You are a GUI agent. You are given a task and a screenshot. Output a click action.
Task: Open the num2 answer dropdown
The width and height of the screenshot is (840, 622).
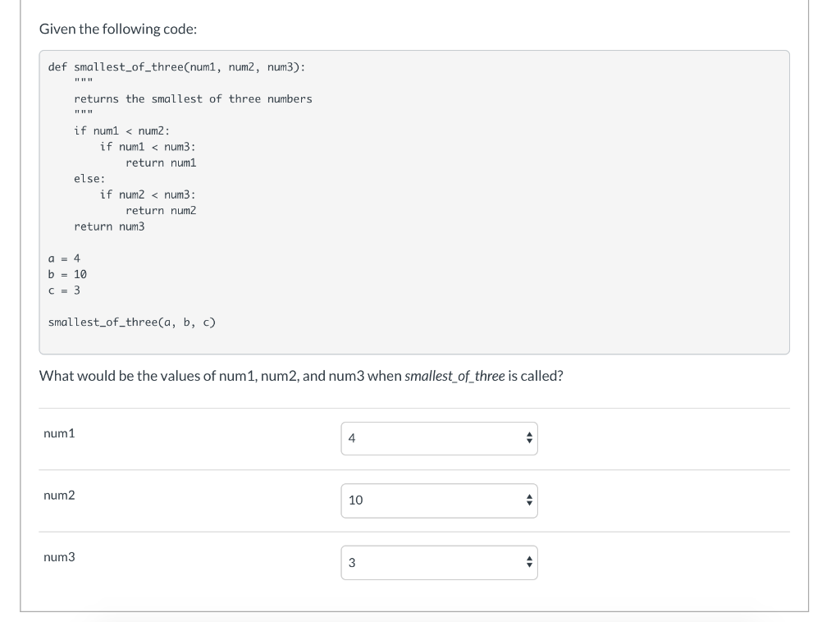coord(439,500)
